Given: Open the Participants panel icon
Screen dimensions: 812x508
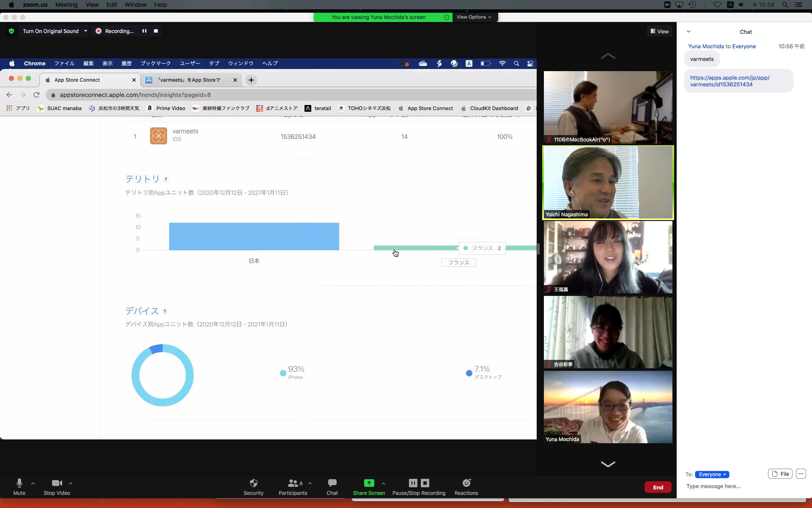Looking at the screenshot, I should click(x=293, y=483).
